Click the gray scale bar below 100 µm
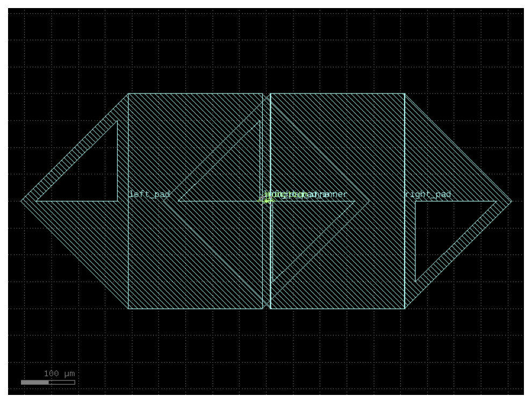 click(x=48, y=382)
